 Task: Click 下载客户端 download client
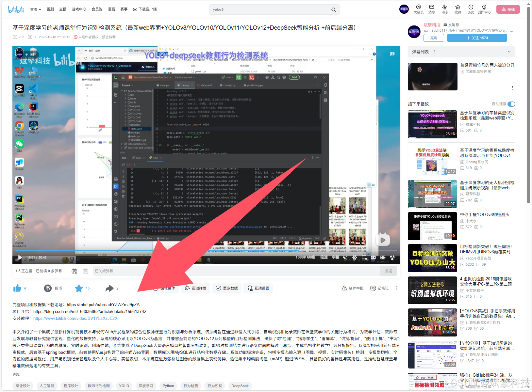point(145,9)
